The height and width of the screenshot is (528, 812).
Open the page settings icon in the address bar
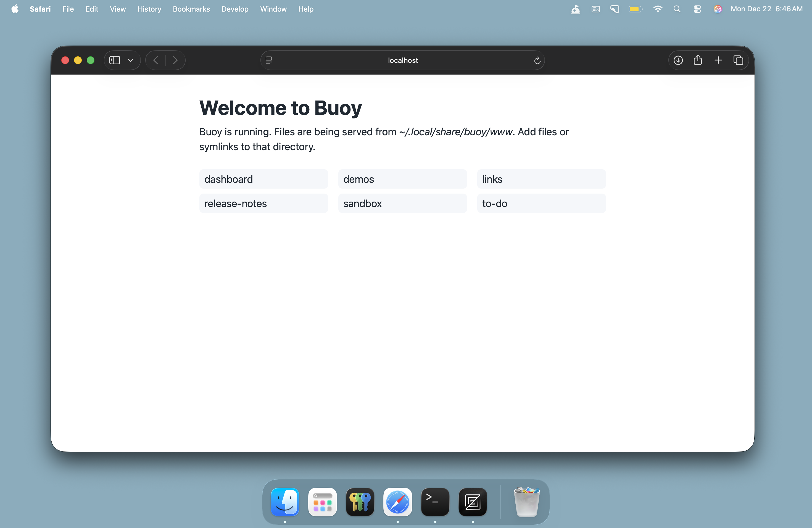tap(269, 60)
